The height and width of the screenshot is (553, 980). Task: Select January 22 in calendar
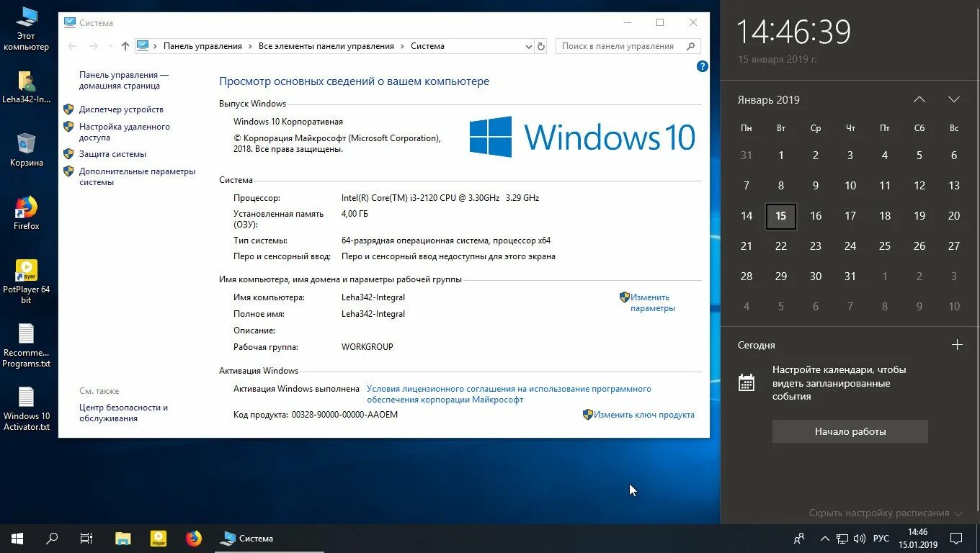point(781,246)
